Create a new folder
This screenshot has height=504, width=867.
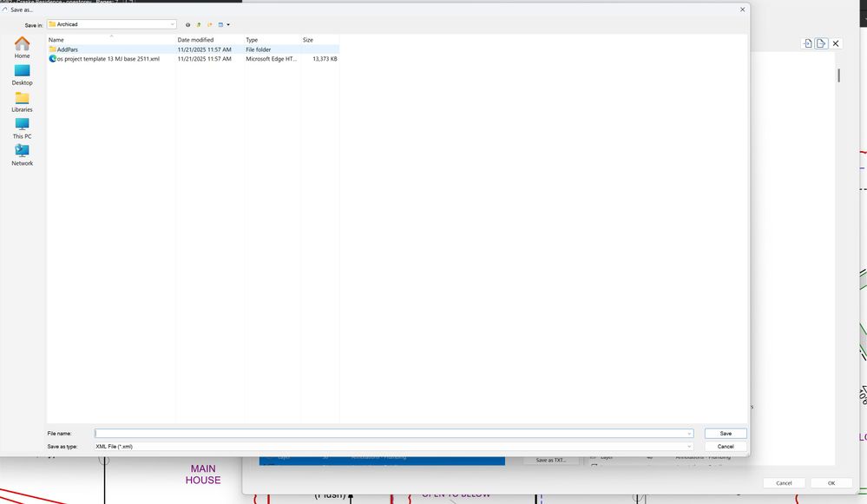point(209,25)
